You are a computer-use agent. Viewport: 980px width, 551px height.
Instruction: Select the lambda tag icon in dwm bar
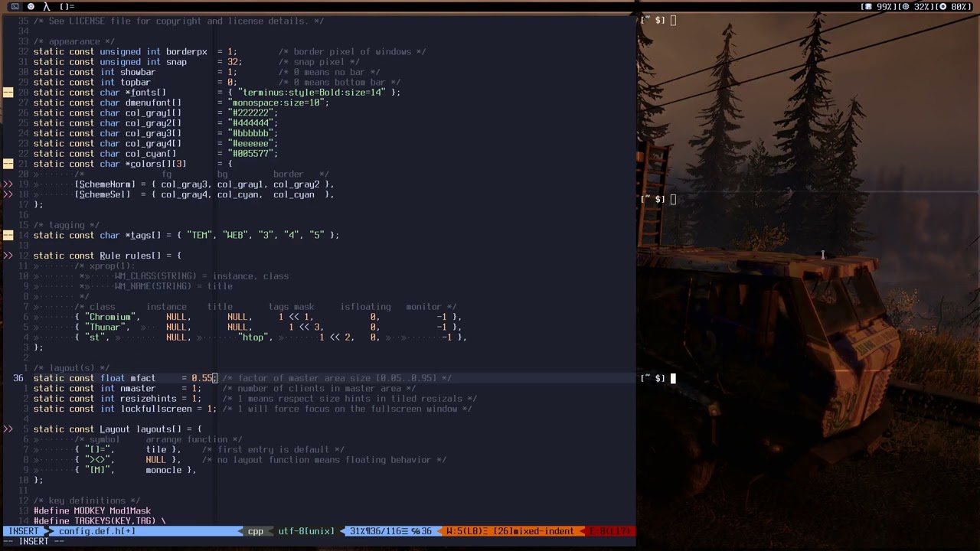46,6
